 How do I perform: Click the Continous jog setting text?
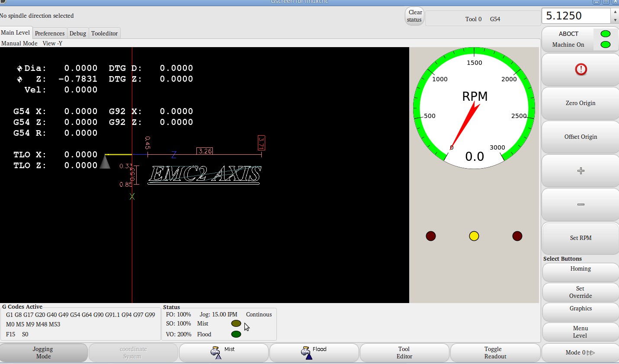tap(259, 315)
